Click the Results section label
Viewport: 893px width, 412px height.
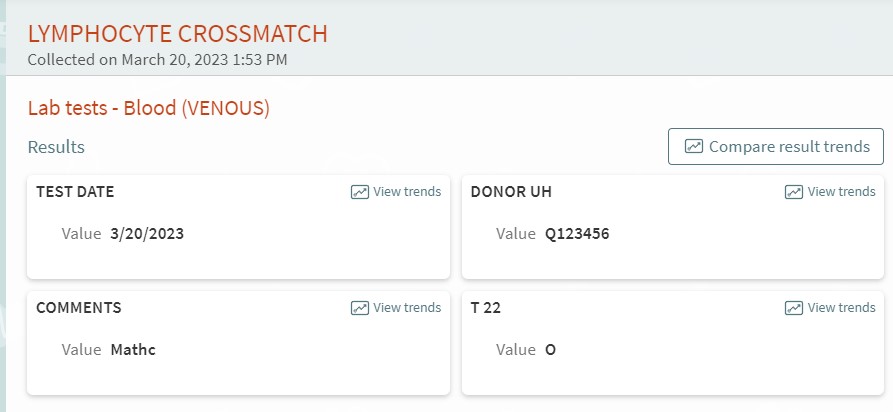coord(56,147)
